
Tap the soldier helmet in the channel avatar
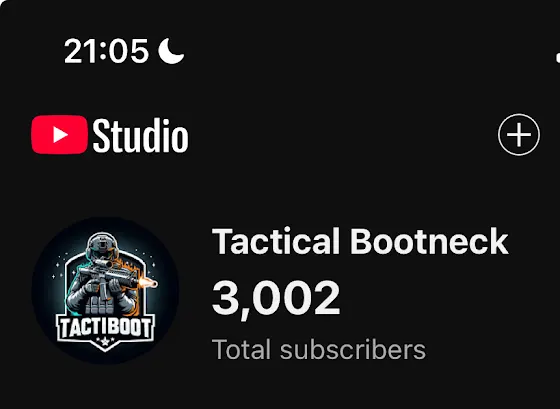click(x=102, y=247)
